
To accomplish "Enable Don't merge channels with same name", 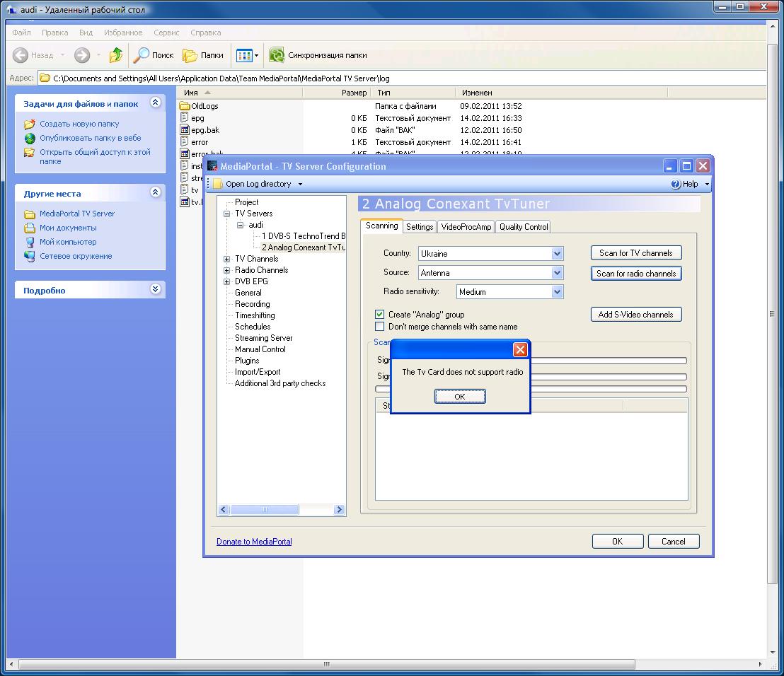I will coord(379,326).
